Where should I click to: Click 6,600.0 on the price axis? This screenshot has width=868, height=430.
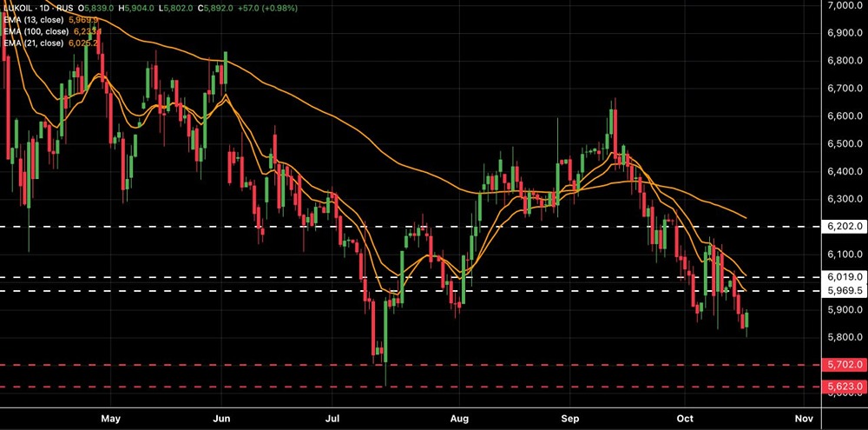coord(844,116)
